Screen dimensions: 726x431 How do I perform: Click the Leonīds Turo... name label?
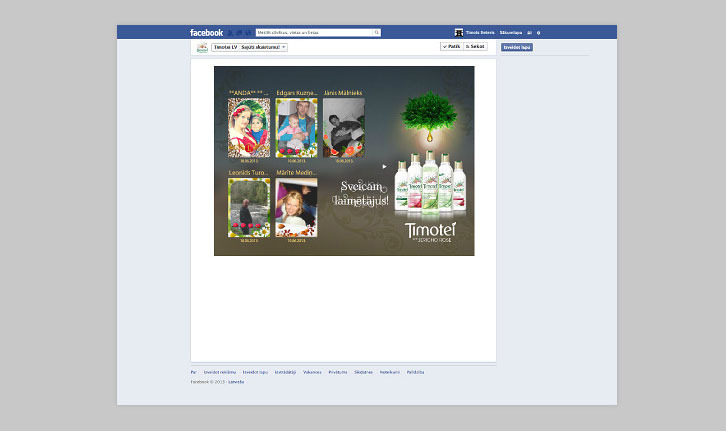pos(248,173)
